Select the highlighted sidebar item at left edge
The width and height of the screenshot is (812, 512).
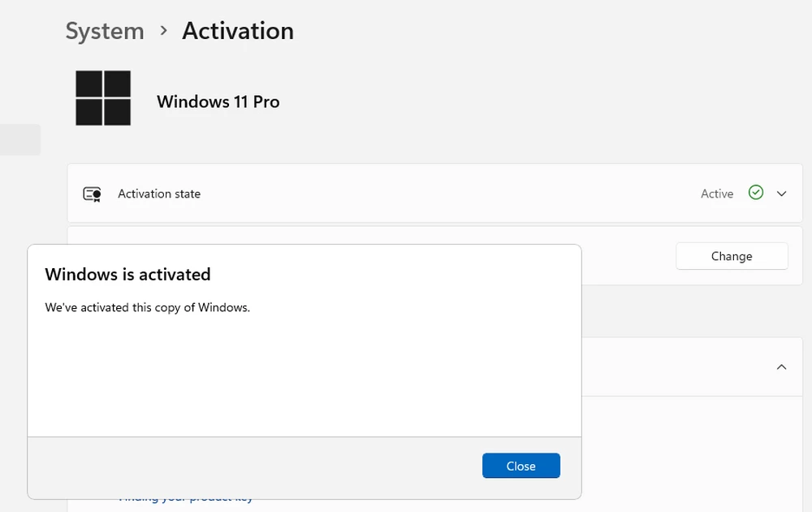click(19, 140)
